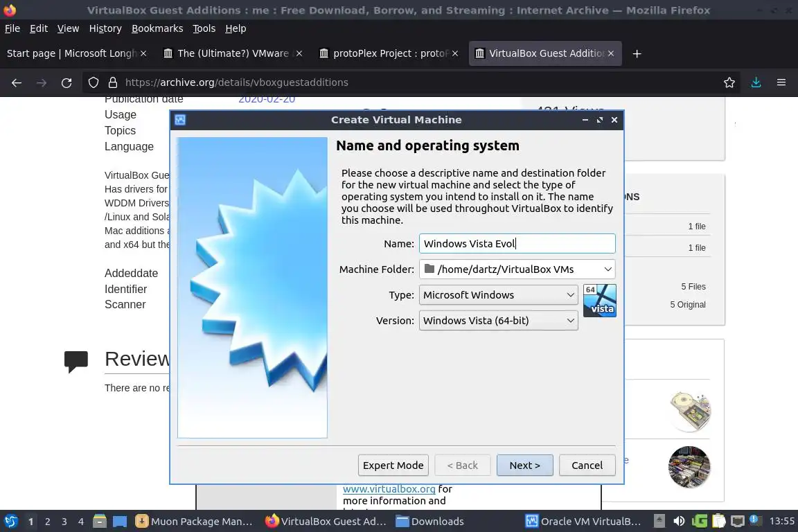
Task: Open the Bookmarks menu in Firefox
Action: click(x=157, y=28)
